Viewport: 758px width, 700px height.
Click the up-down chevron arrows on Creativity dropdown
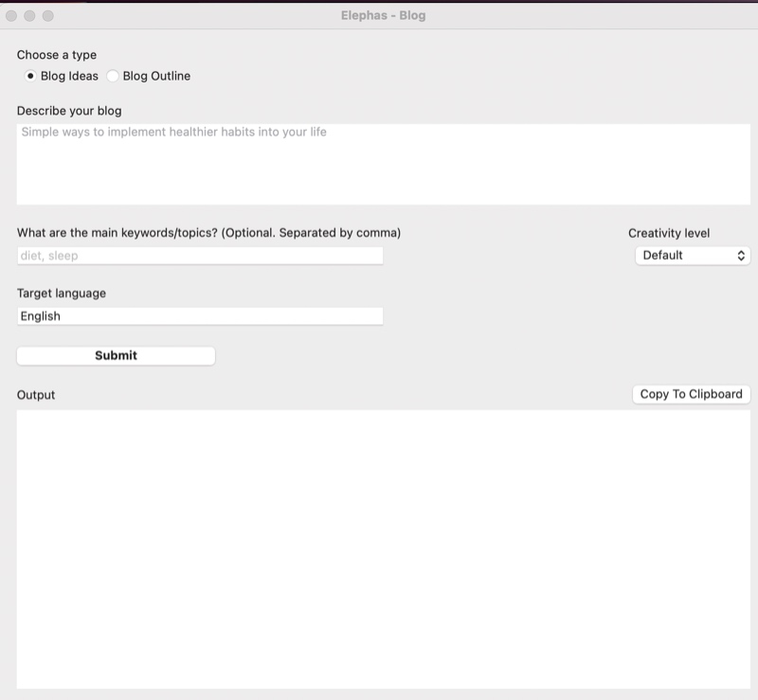741,255
